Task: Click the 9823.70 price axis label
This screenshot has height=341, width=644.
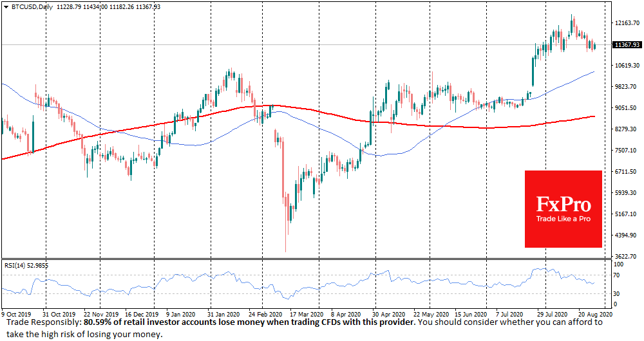Action: [627, 87]
